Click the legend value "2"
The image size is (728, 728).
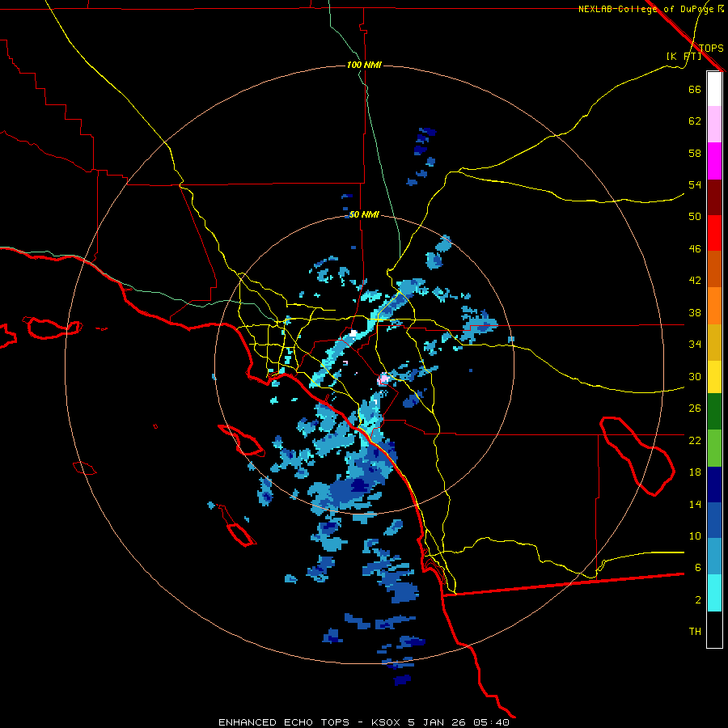pyautogui.click(x=698, y=599)
